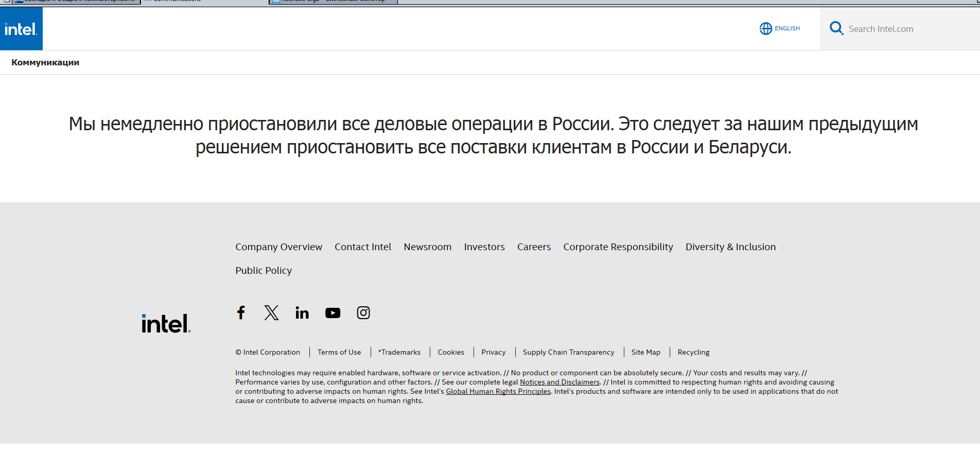The width and height of the screenshot is (980, 454).
Task: Open Public Policy link
Action: [264, 270]
